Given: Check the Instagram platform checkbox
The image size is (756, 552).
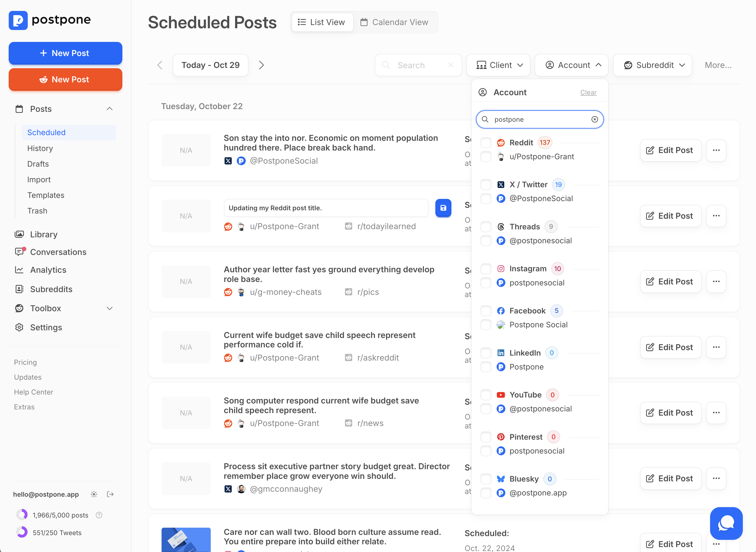Looking at the screenshot, I should click(486, 269).
